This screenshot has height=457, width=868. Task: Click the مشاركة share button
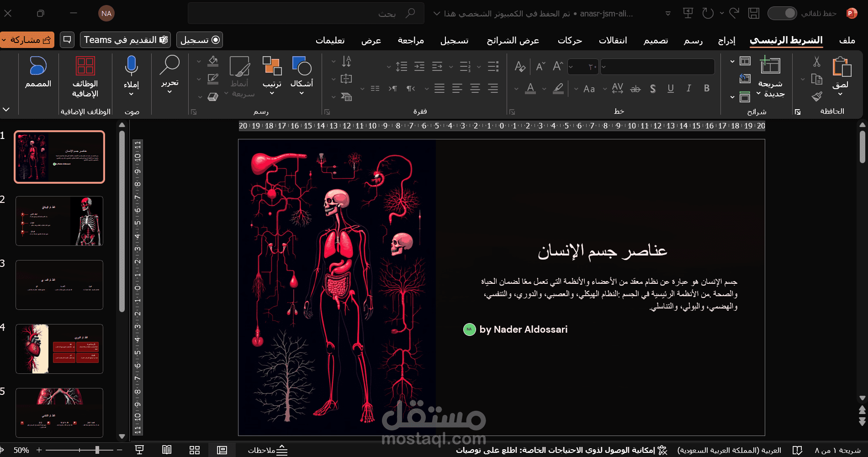tap(27, 40)
